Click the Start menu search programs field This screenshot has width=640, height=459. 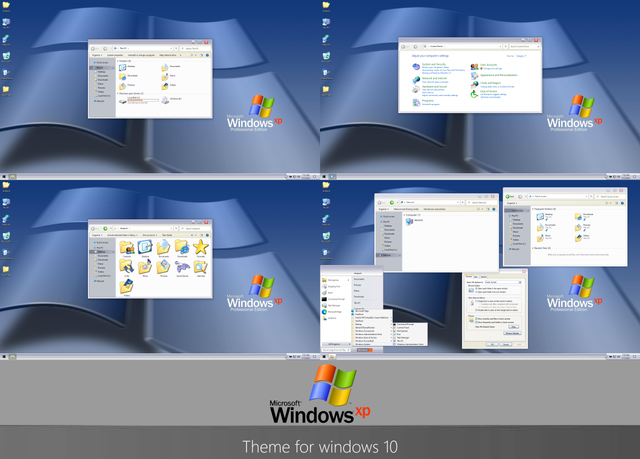point(336,350)
